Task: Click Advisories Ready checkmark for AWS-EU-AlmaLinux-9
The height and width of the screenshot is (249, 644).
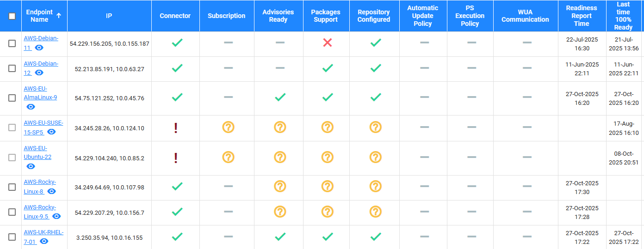Action: pos(280,97)
